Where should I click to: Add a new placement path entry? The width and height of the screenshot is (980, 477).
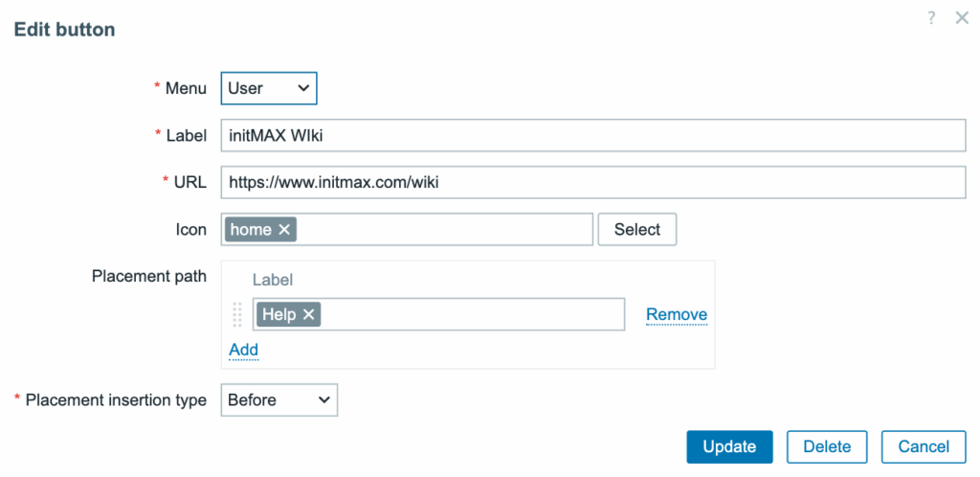[x=243, y=350]
